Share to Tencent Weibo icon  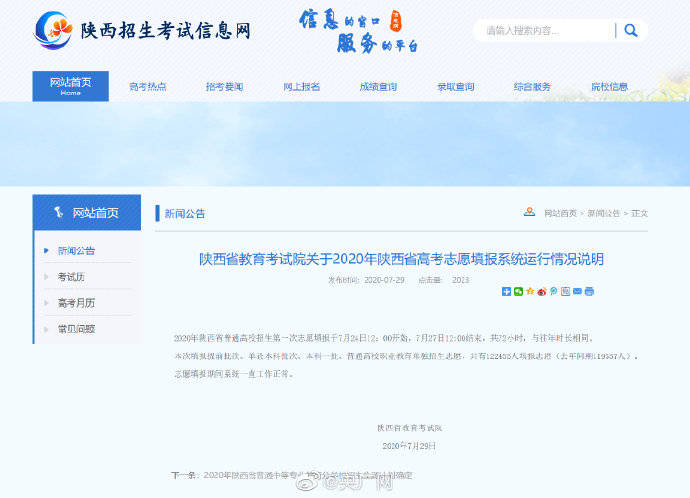[x=554, y=291]
